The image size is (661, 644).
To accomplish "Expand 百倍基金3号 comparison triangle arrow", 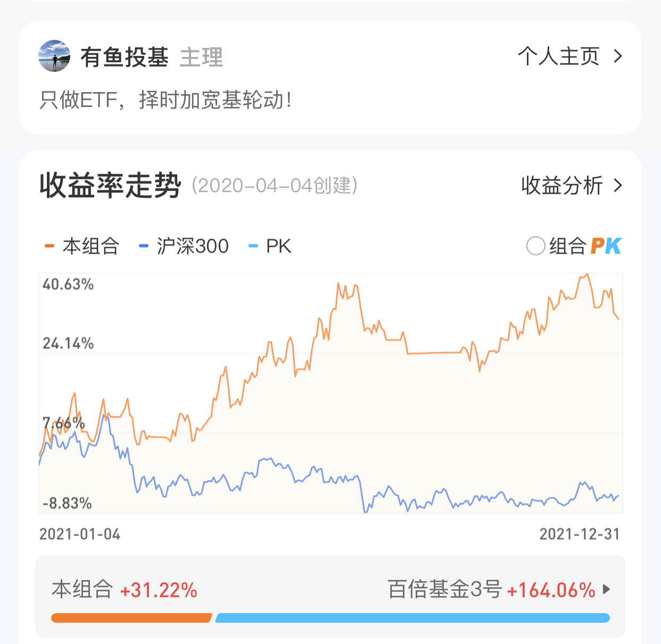I will pyautogui.click(x=606, y=589).
